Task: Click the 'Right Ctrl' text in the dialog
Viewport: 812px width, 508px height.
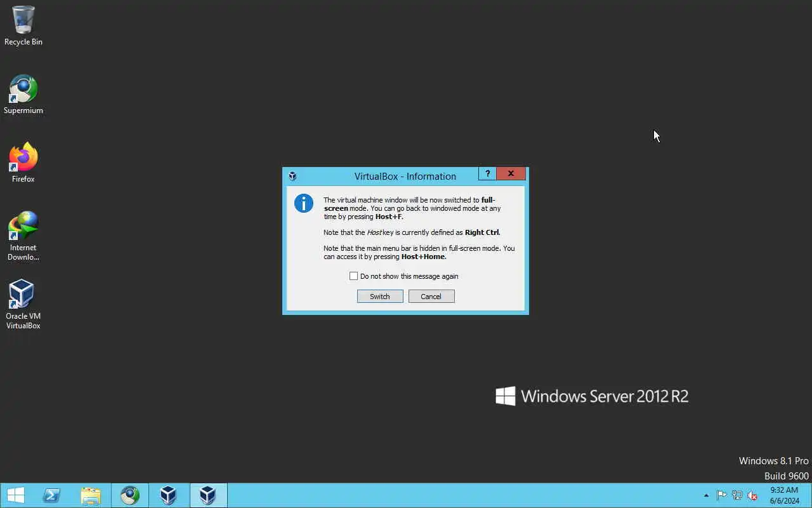Action: tap(482, 232)
